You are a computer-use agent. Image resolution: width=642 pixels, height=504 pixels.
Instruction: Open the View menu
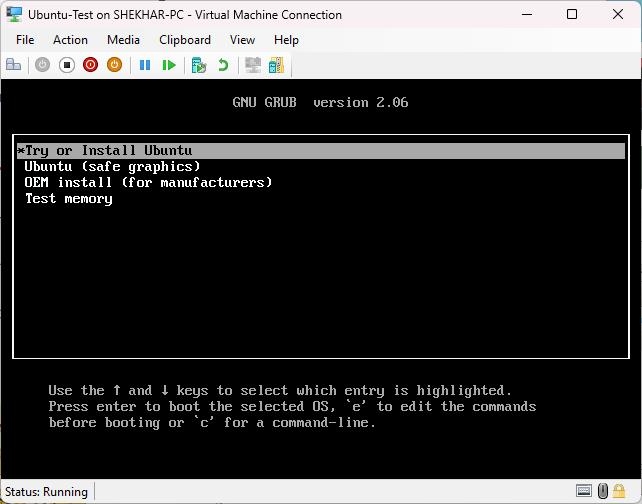pyautogui.click(x=242, y=40)
